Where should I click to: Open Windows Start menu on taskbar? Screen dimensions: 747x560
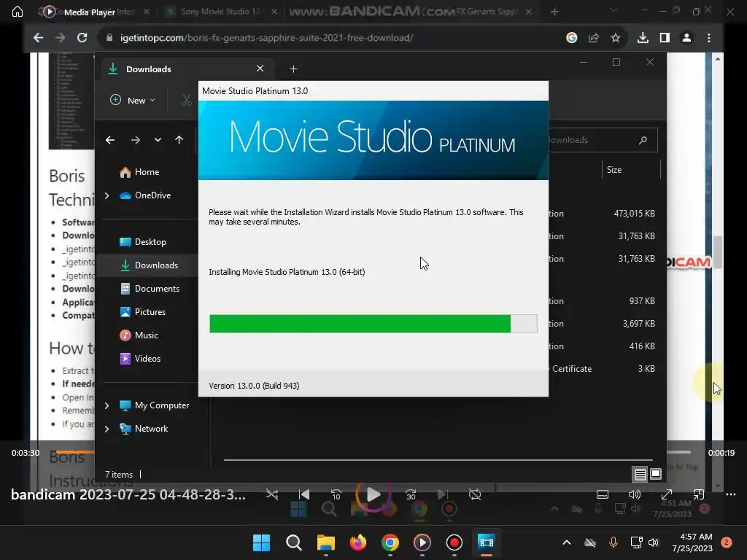(x=262, y=542)
